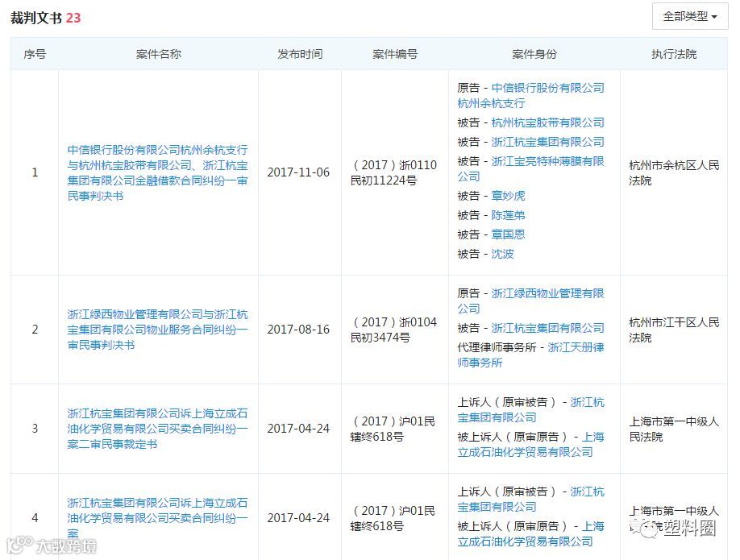This screenshot has width=740, height=560.
Task: Click the 发布时间 column header
Action: point(300,54)
